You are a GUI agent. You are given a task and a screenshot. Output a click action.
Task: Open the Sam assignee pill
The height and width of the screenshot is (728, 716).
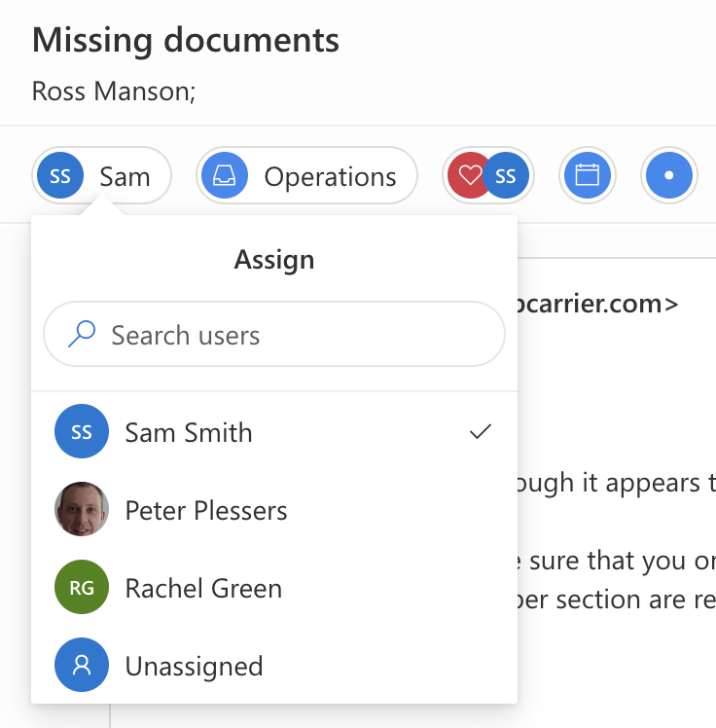101,175
